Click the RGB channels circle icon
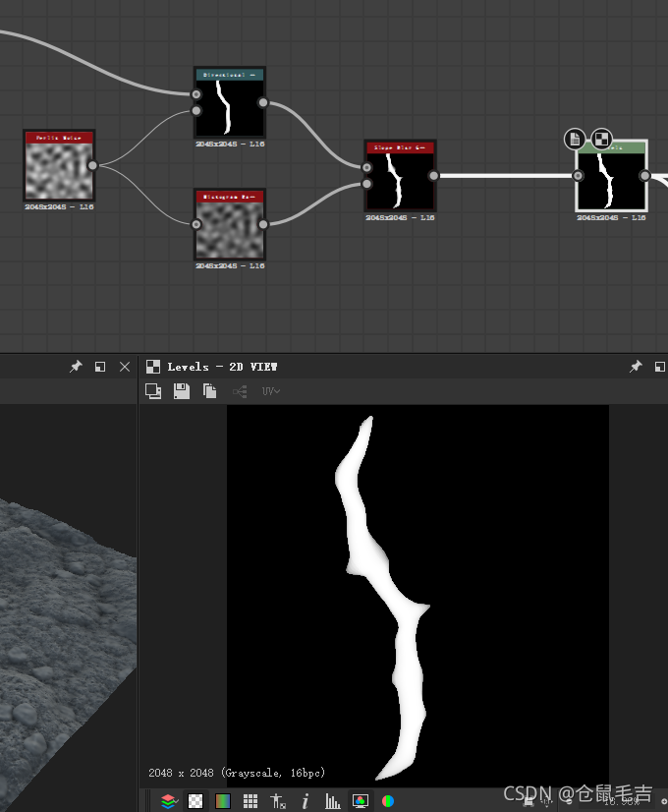Viewport: 668px width, 812px height. pyautogui.click(x=388, y=801)
